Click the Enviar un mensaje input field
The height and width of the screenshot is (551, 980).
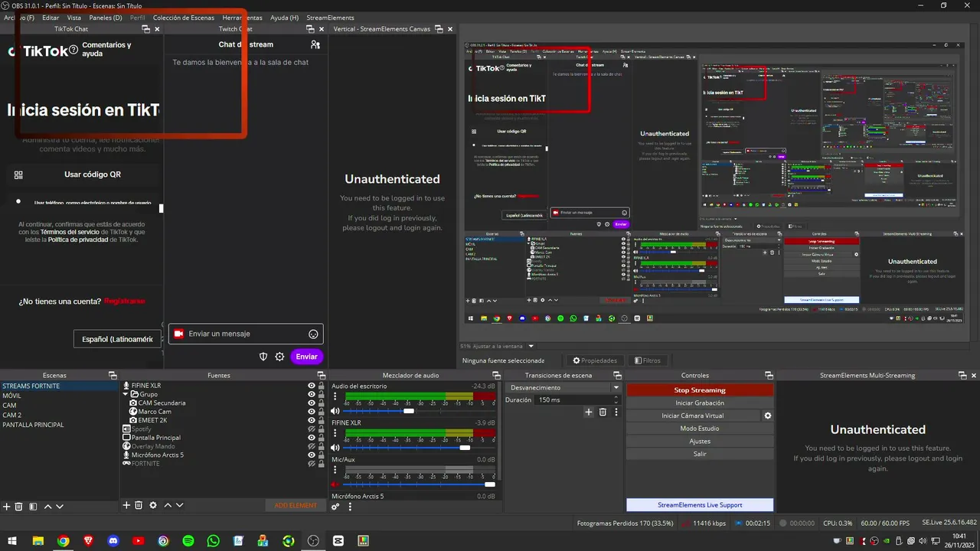pos(245,334)
